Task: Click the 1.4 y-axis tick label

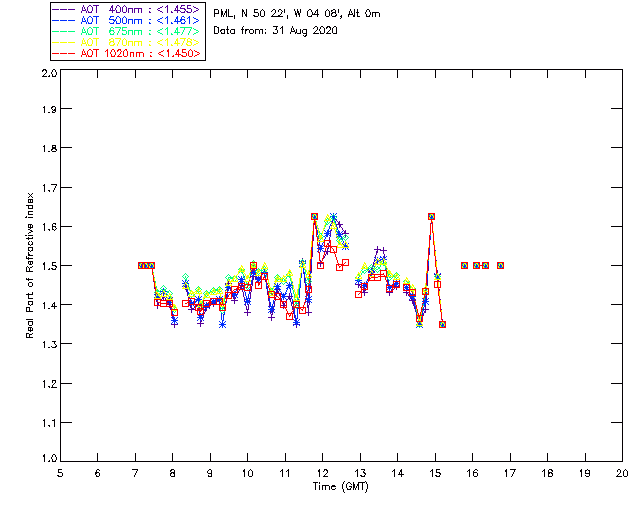Action: click(49, 305)
